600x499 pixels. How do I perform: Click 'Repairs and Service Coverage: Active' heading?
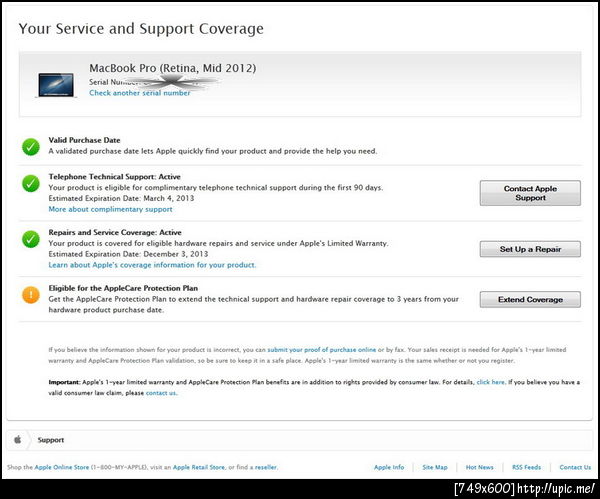click(115, 232)
